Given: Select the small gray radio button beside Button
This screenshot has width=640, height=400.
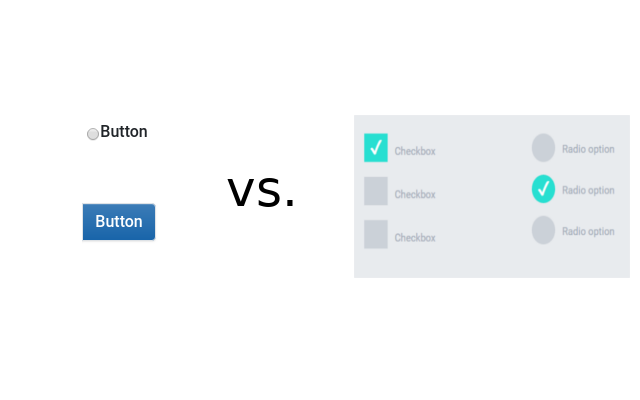Looking at the screenshot, I should [x=93, y=134].
